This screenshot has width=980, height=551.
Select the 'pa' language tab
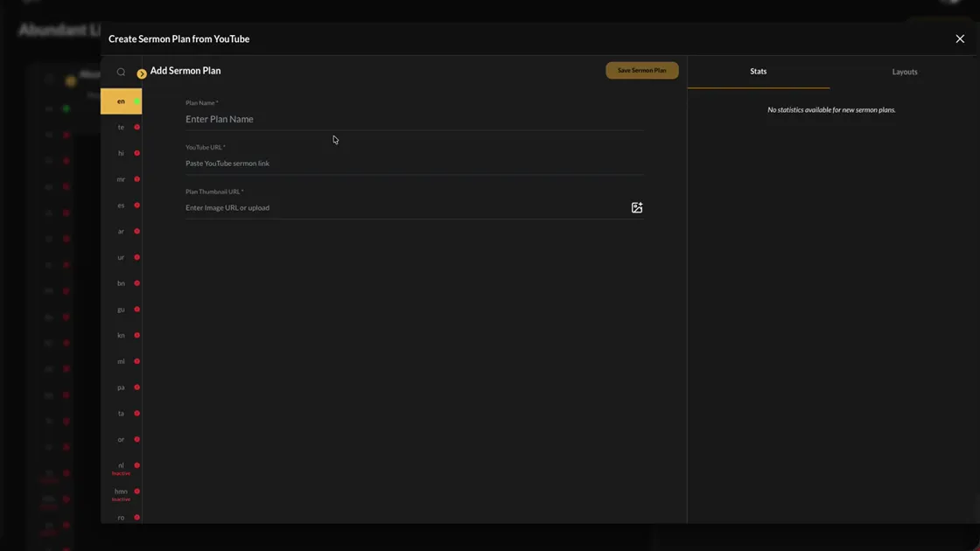[x=122, y=387]
